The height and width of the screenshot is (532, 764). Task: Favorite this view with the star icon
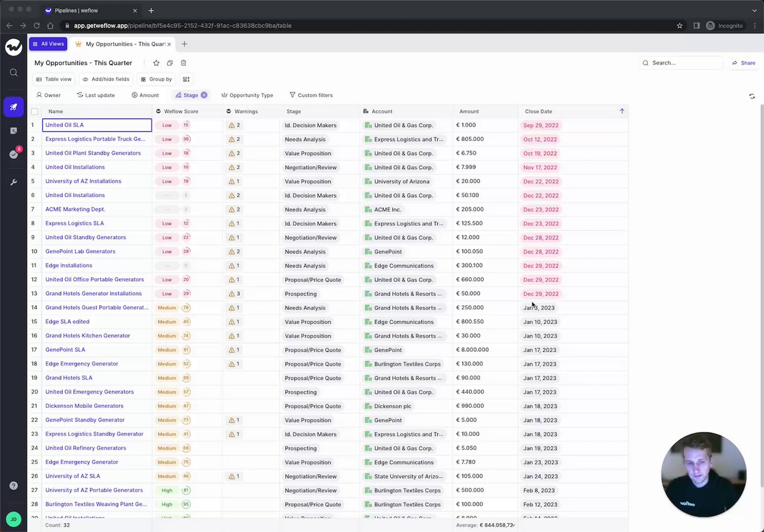156,63
